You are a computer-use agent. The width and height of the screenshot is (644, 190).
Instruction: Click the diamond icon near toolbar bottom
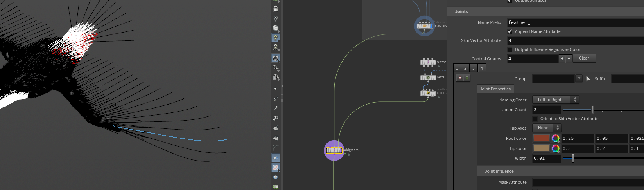[276, 177]
